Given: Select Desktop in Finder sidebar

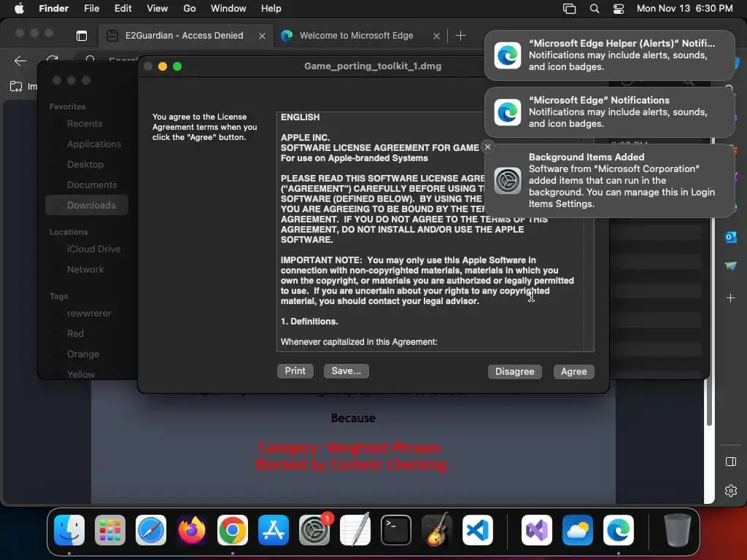Looking at the screenshot, I should (85, 165).
